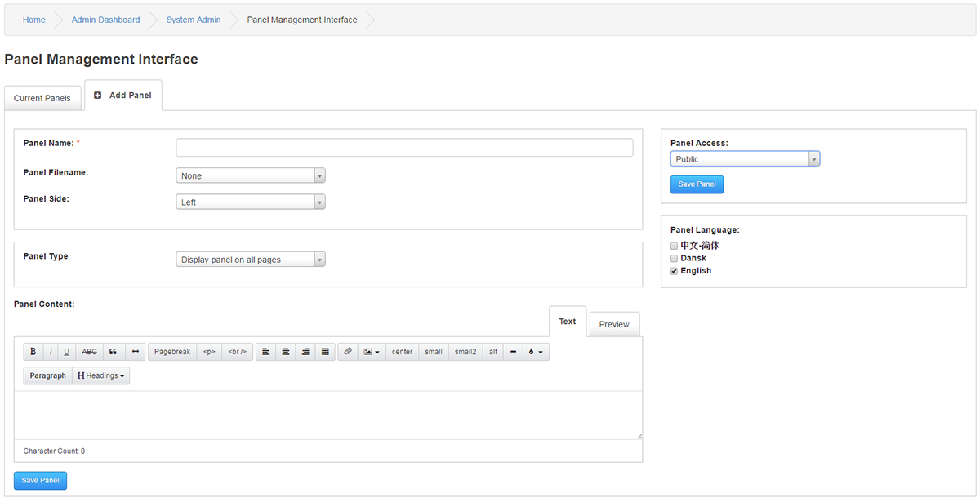The width and height of the screenshot is (980, 502).
Task: Align text left in the editor
Action: pos(266,352)
